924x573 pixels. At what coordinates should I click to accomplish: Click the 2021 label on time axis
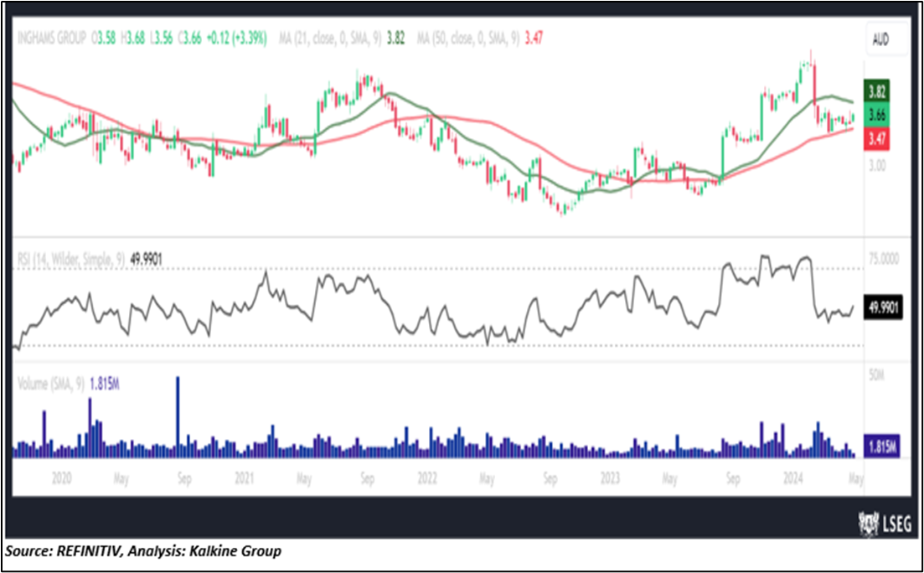[x=244, y=478]
